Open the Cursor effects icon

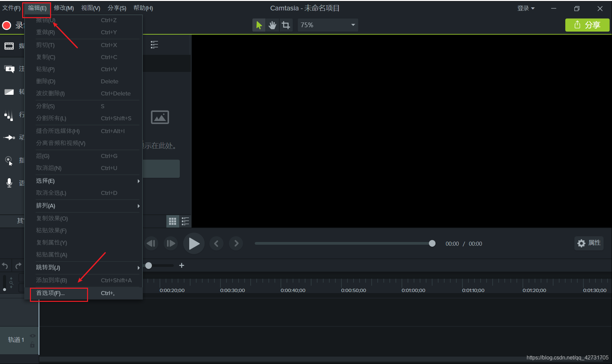(9, 161)
